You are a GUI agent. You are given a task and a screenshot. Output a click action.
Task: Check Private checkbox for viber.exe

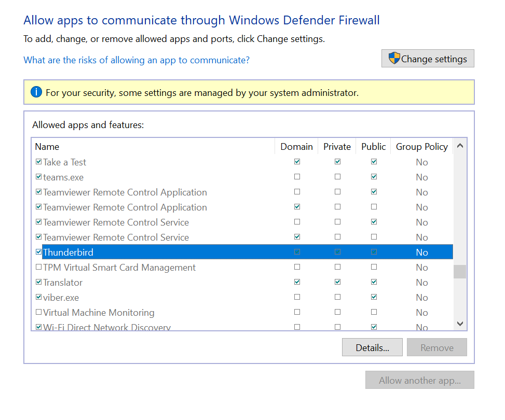(337, 297)
